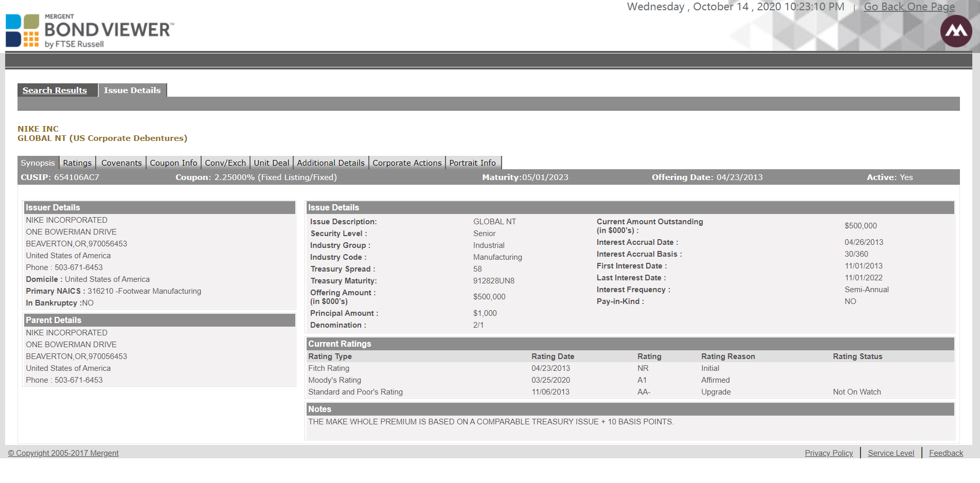The width and height of the screenshot is (980, 483).
Task: Click the NIKE INC title heading
Action: point(38,129)
